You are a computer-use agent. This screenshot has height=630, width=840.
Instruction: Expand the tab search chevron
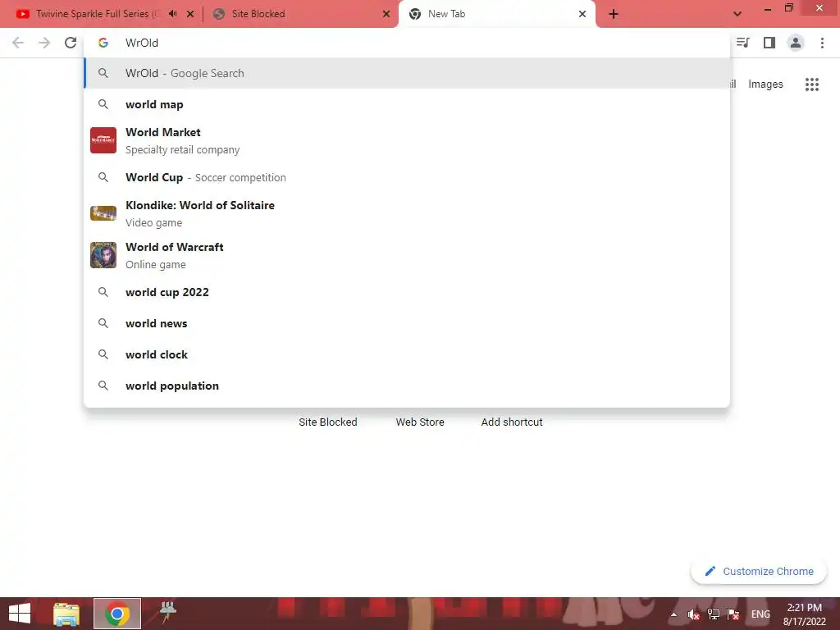pos(737,14)
